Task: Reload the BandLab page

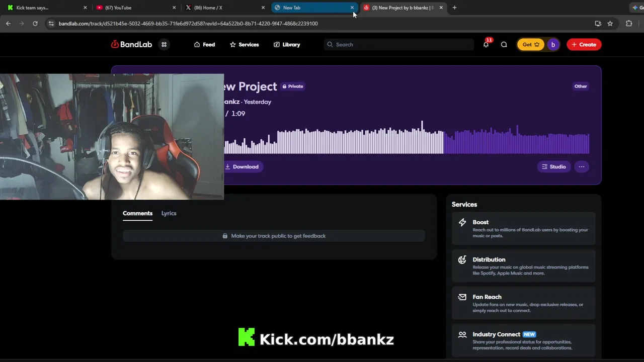Action: [x=35, y=23]
